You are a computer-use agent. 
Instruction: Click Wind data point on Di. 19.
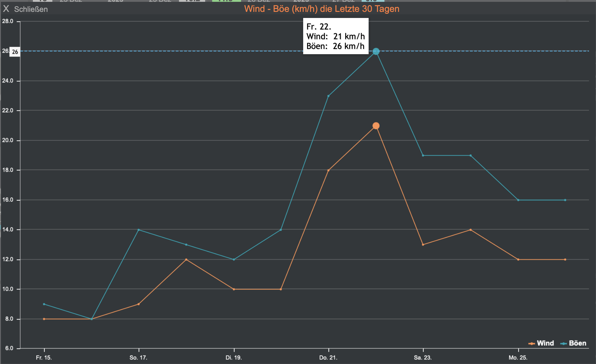(x=234, y=289)
